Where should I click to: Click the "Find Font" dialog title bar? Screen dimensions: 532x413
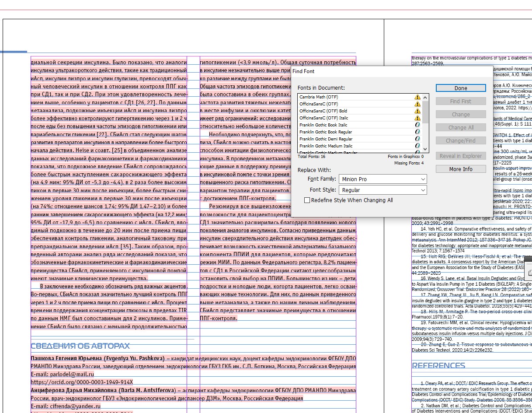(393, 71)
